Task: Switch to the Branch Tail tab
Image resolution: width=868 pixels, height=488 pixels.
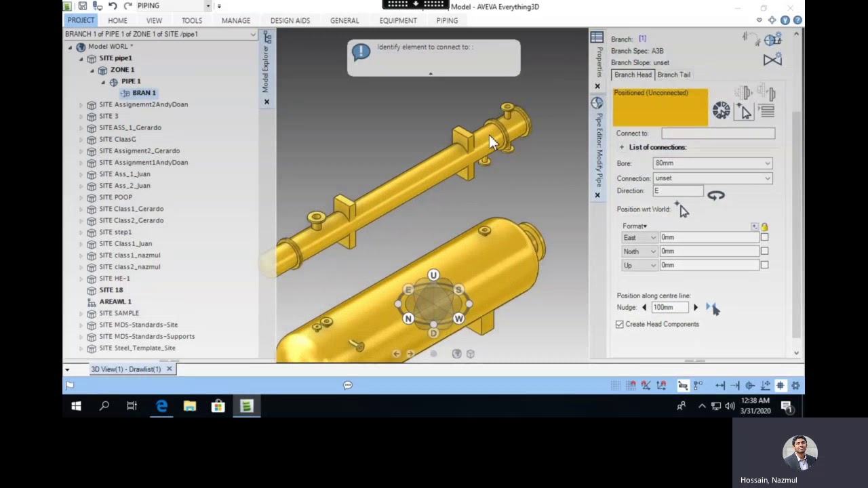Action: click(673, 75)
